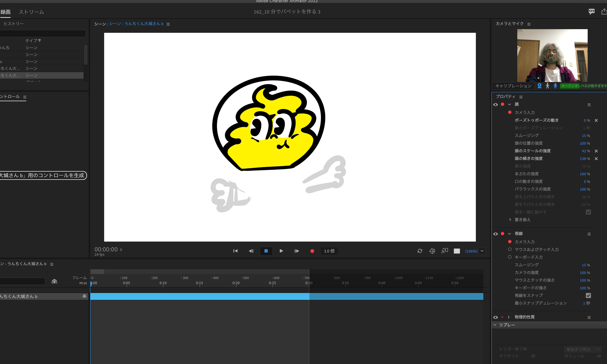This screenshot has width=607, height=364.
Task: Hide the 顔 behavior with eye icon
Action: tap(496, 105)
